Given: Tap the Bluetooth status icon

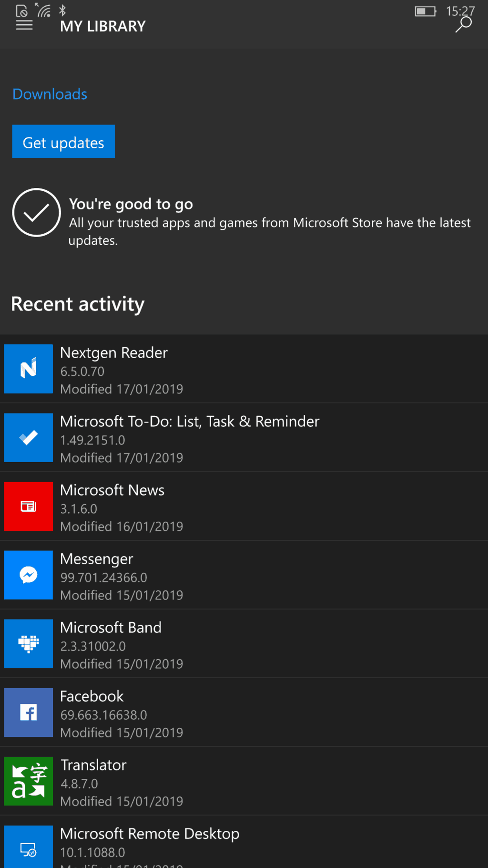Looking at the screenshot, I should pos(62,10).
